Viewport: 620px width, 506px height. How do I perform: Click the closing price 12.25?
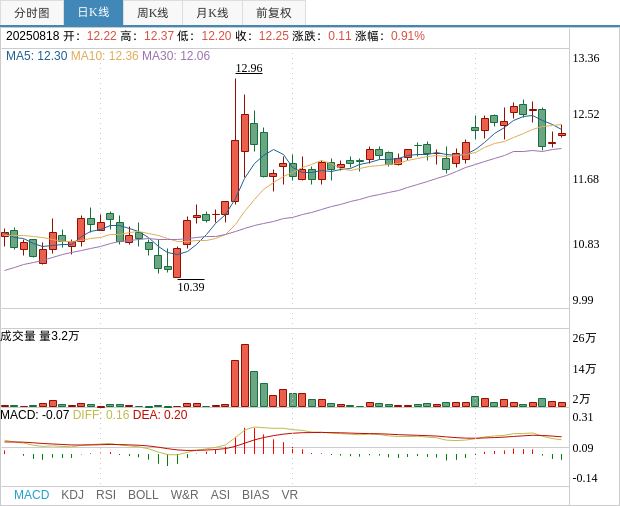[x=274, y=36]
